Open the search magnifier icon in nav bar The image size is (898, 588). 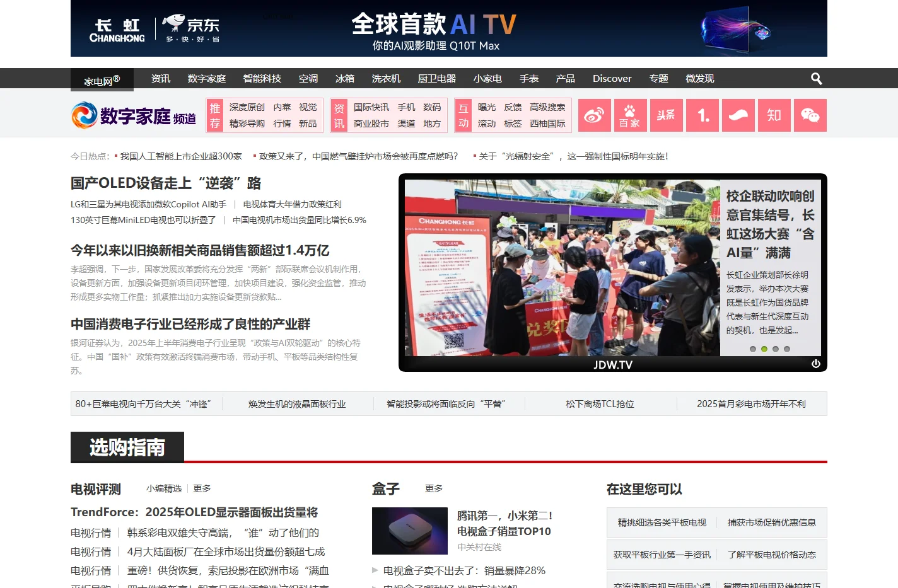(x=816, y=79)
